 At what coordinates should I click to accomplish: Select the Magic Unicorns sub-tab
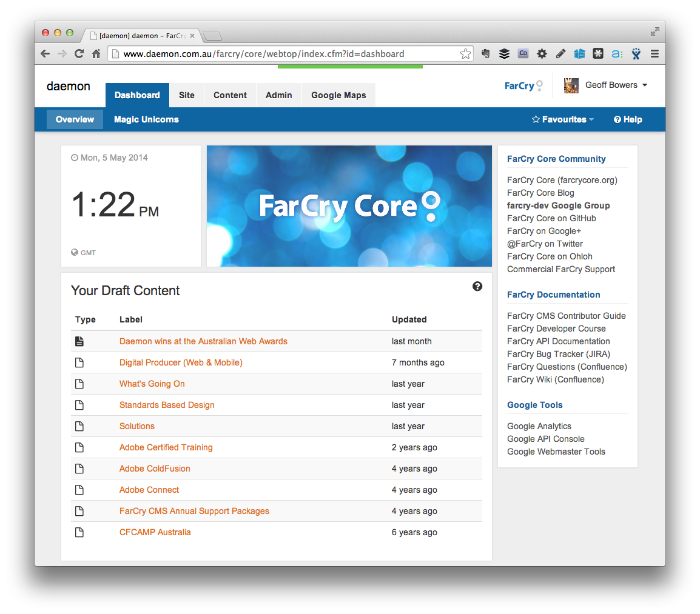[x=146, y=119]
